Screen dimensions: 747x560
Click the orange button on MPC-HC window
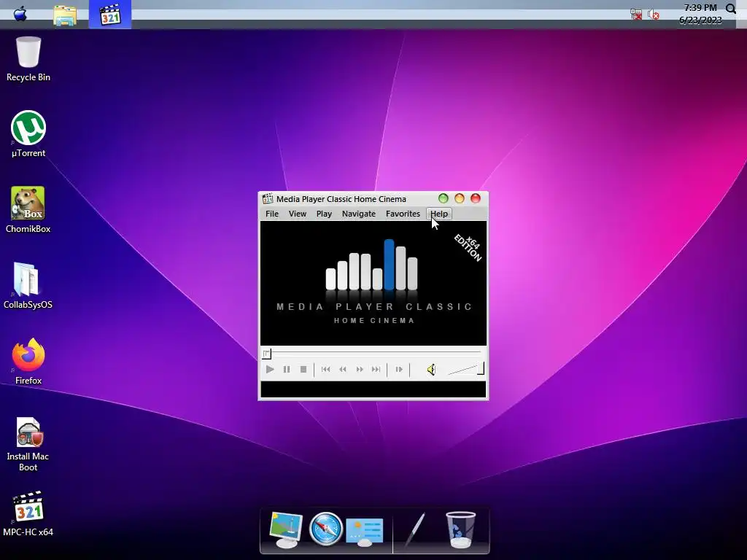click(x=460, y=198)
